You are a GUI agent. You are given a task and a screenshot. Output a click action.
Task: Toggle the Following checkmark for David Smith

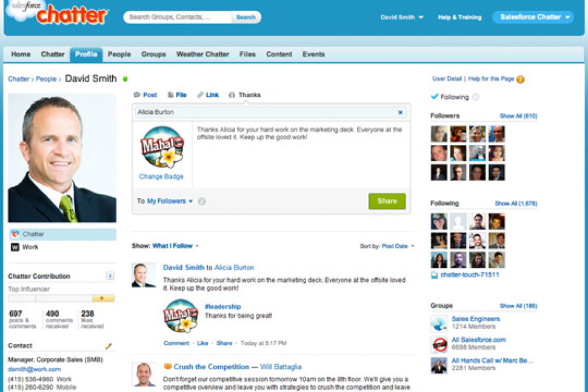pyautogui.click(x=434, y=97)
